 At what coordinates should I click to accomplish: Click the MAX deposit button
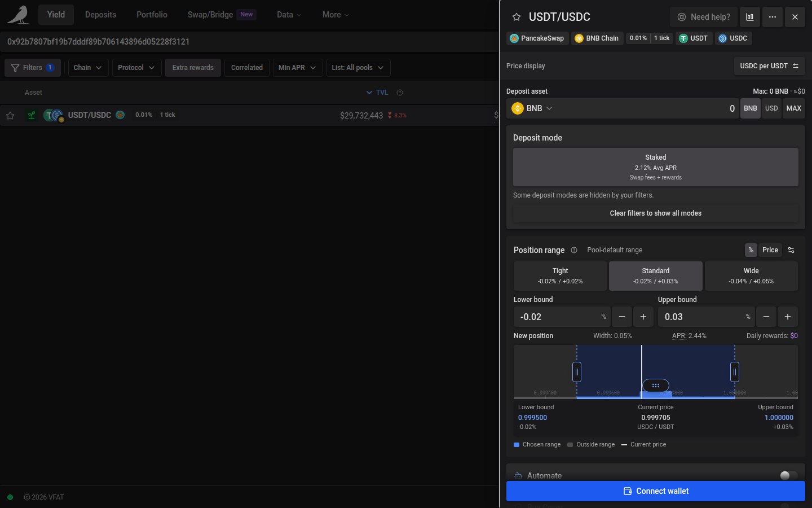click(x=794, y=108)
